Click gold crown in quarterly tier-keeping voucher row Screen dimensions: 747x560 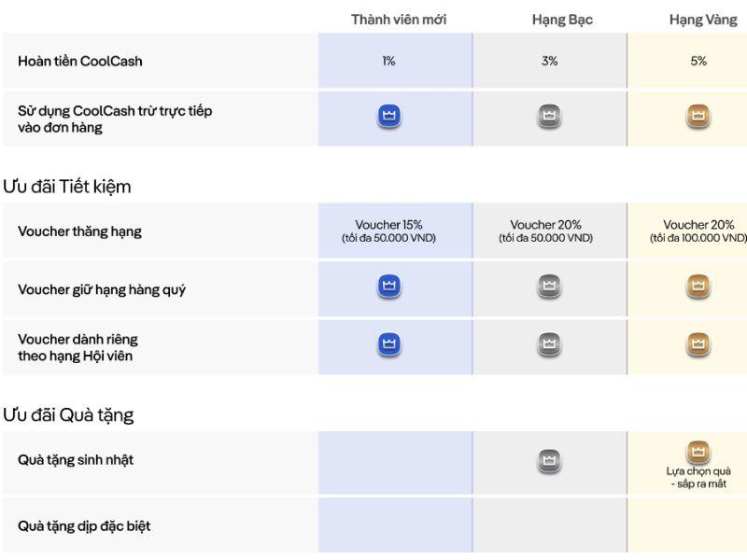[x=698, y=287]
